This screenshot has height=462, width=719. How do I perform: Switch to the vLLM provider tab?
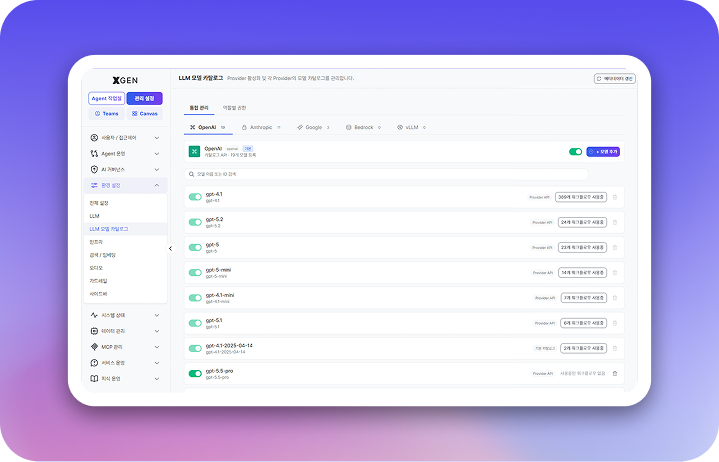tap(411, 127)
